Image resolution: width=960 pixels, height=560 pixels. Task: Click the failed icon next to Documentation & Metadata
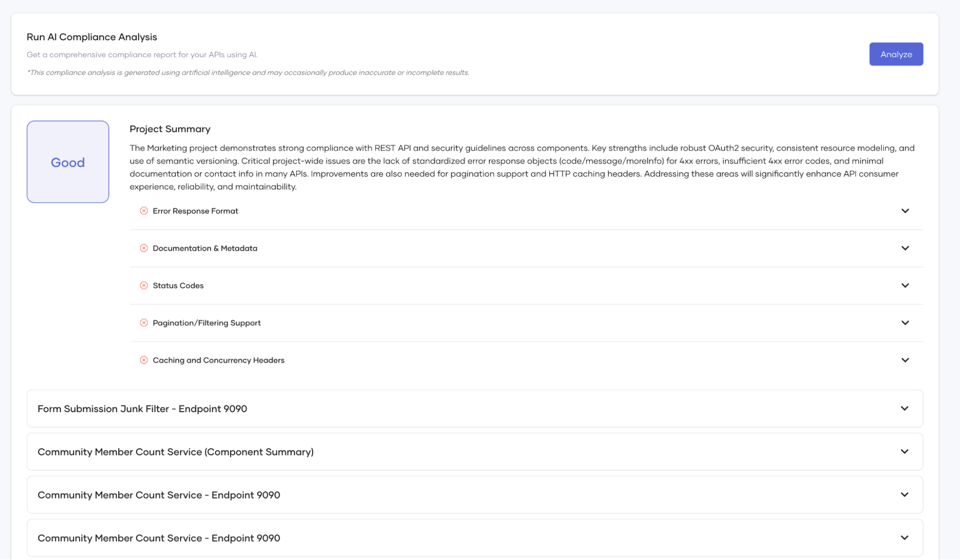click(x=144, y=248)
